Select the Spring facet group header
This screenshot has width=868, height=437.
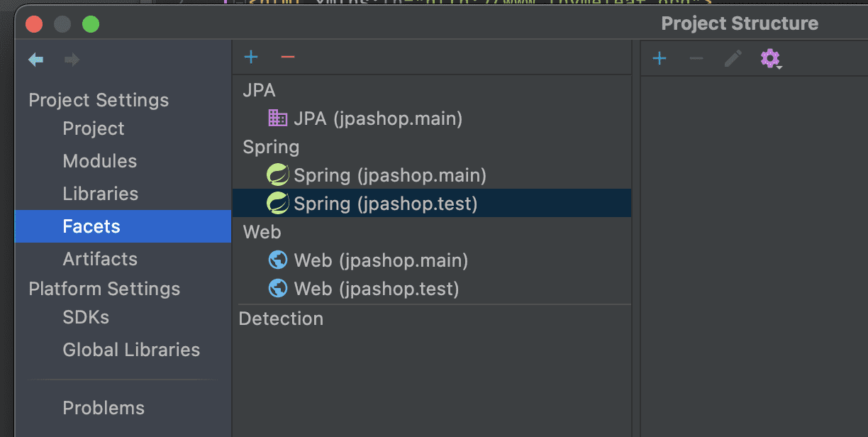pos(271,147)
